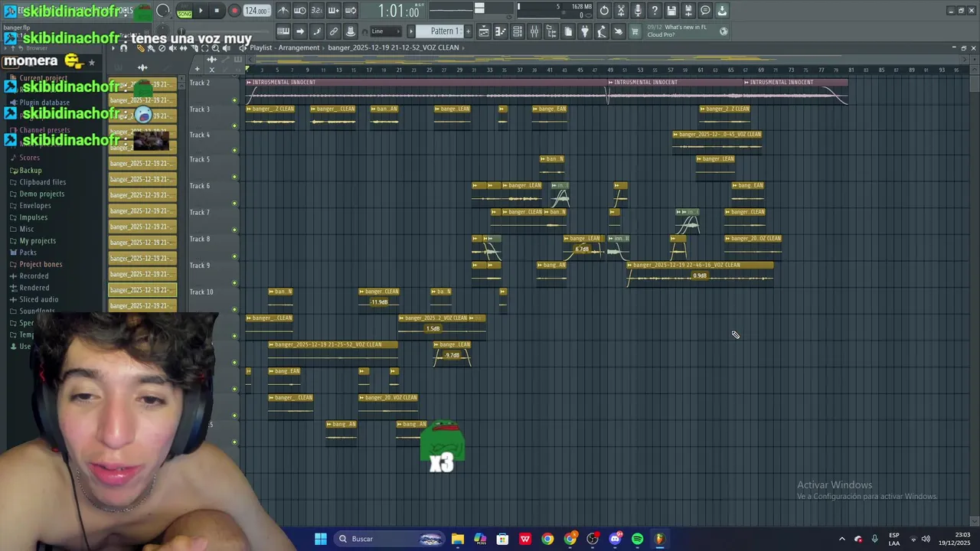
Task: Toggle the recording countdown icon
Action: click(x=317, y=11)
